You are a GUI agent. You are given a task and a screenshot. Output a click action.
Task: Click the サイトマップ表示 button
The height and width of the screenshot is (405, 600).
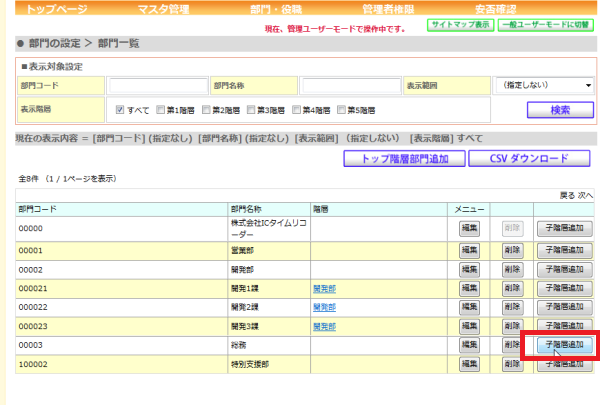[x=460, y=25]
